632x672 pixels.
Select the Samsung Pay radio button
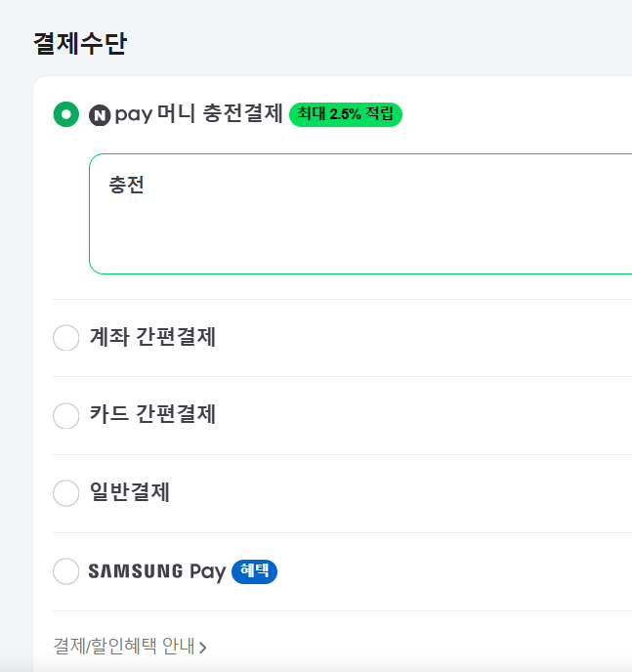(x=65, y=571)
